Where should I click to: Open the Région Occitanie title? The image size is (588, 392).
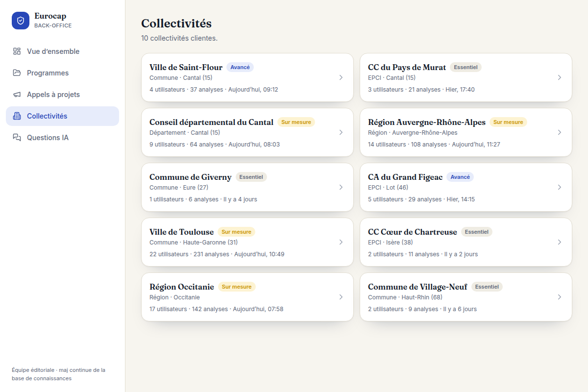point(182,287)
